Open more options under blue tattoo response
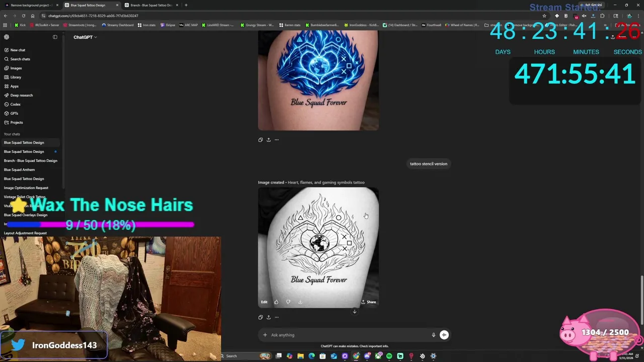The image size is (644, 362). pos(276,140)
